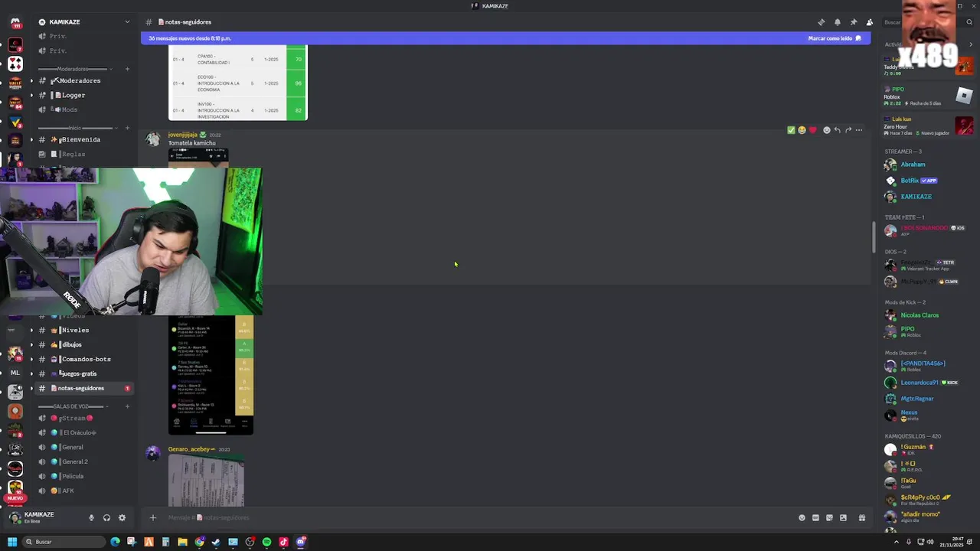Open sticker picker in message bar
This screenshot has height=551, width=980.
pos(829,518)
